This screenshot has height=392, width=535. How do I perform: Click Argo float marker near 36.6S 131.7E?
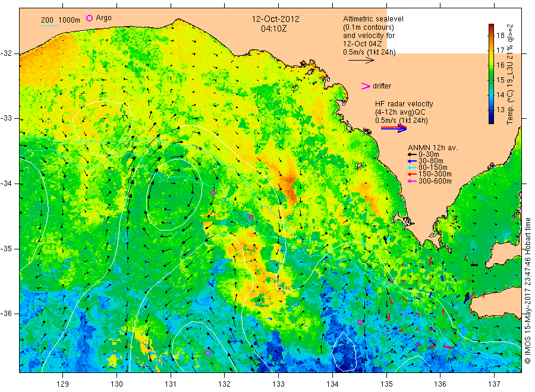point(208,353)
